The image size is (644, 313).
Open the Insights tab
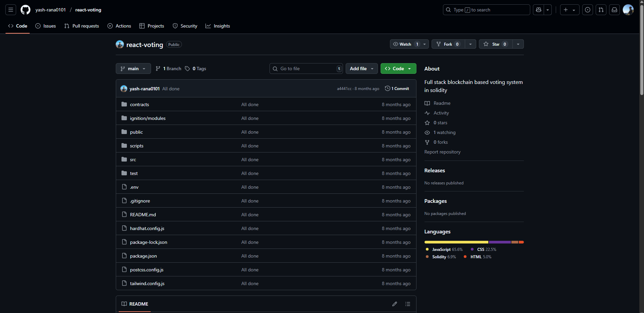click(x=218, y=26)
